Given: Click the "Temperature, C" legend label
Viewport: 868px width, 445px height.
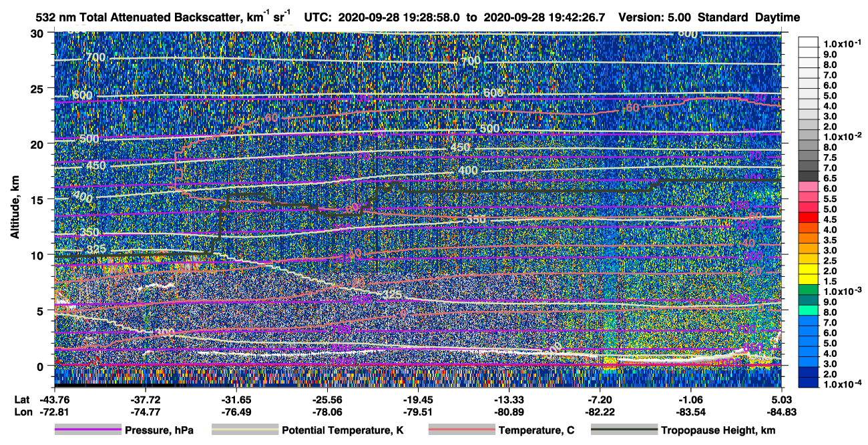Looking at the screenshot, I should [x=536, y=431].
